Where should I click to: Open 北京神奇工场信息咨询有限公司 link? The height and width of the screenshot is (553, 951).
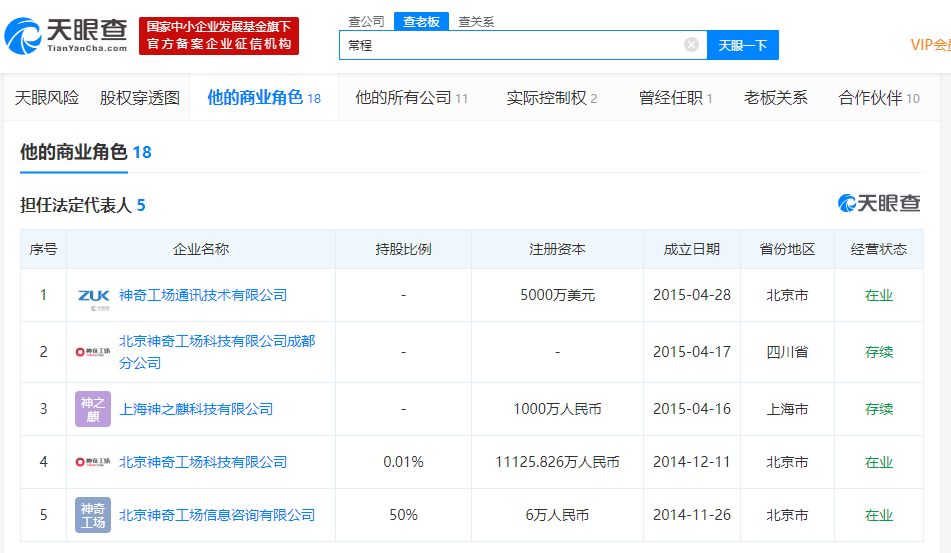[x=217, y=515]
